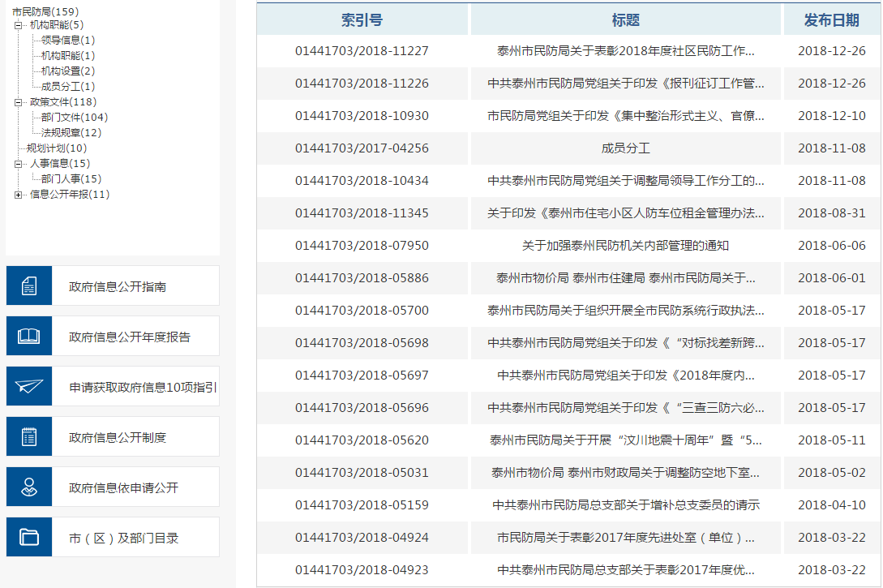Open 申请获取政府信息10项指引 link
The image size is (883, 588).
coord(143,387)
